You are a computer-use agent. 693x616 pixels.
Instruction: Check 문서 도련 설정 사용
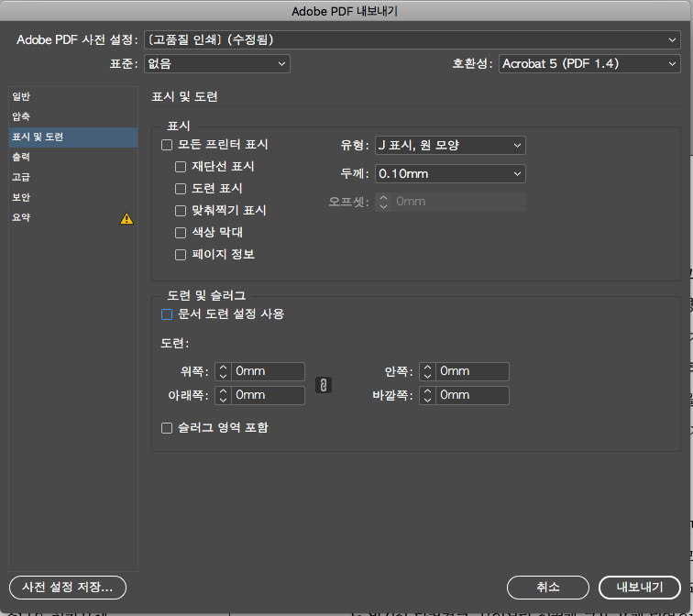pos(167,314)
